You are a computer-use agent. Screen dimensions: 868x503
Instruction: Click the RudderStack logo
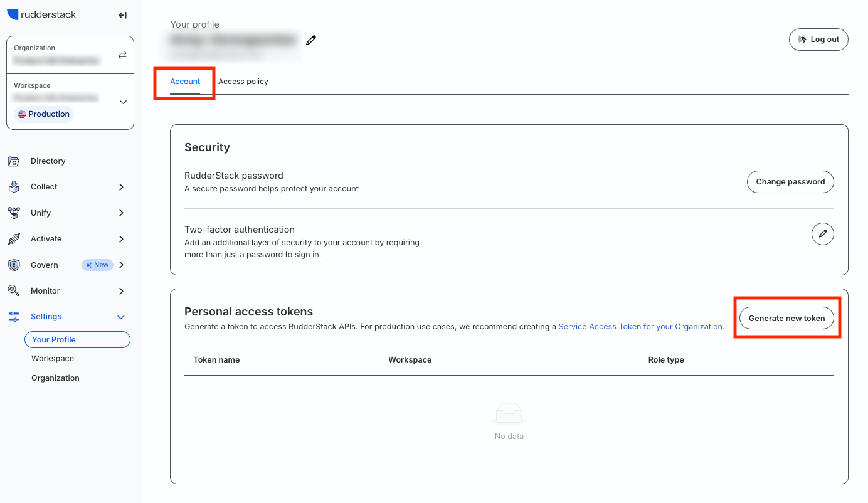[41, 14]
